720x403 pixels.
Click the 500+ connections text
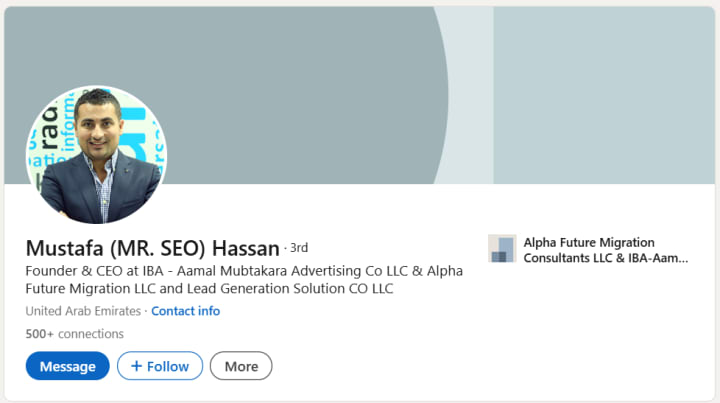tap(75, 334)
